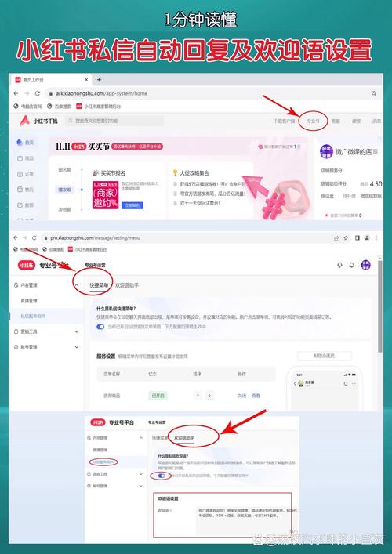Click back arrow in phone preview
The width and height of the screenshot is (392, 554).
tap(295, 384)
